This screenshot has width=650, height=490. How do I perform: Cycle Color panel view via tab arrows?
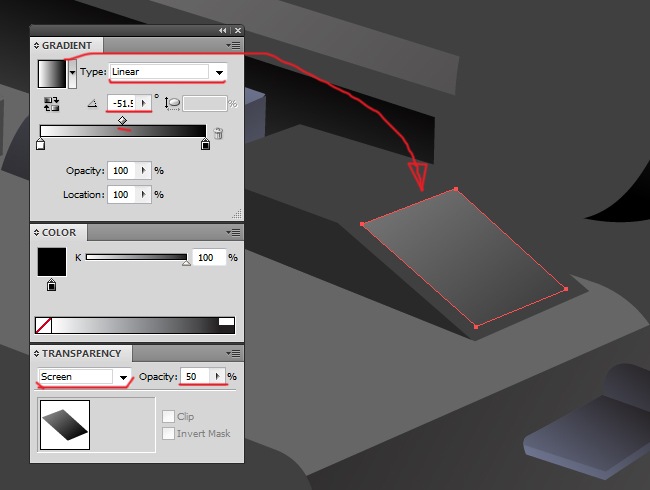tap(36, 233)
